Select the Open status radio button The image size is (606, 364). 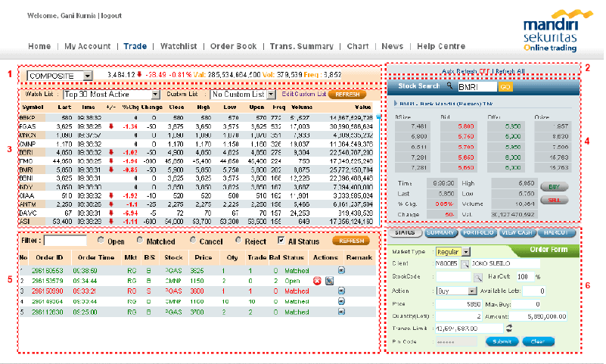pos(101,240)
